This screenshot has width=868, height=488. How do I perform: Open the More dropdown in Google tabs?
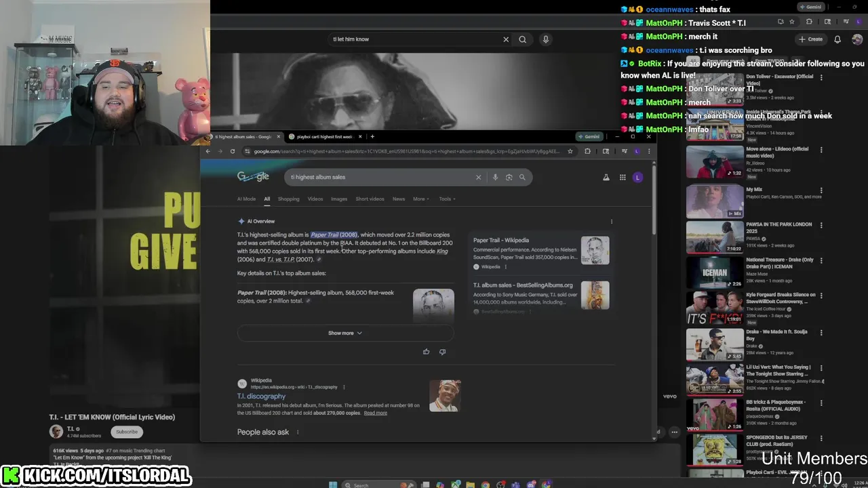coord(422,199)
